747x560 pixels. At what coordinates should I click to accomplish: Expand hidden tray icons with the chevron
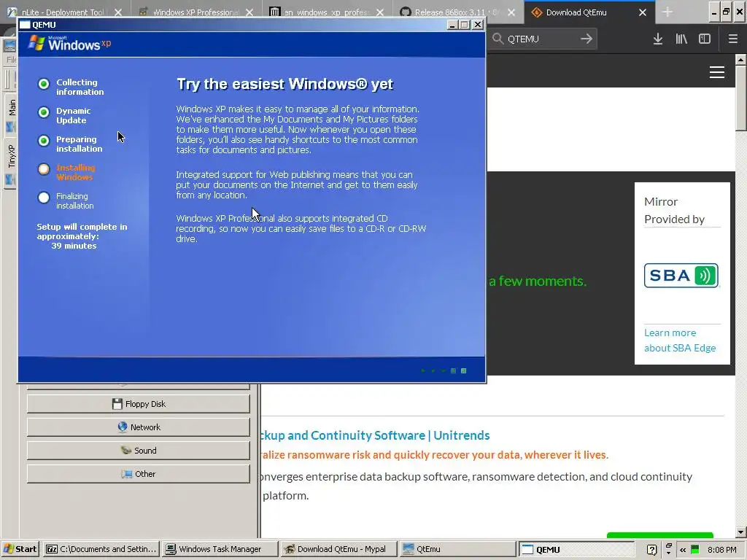coord(683,550)
